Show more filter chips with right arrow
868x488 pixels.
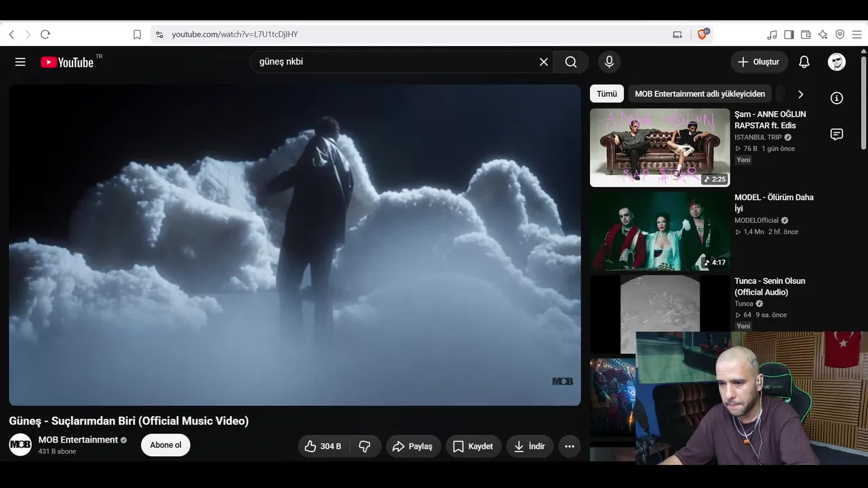[801, 94]
